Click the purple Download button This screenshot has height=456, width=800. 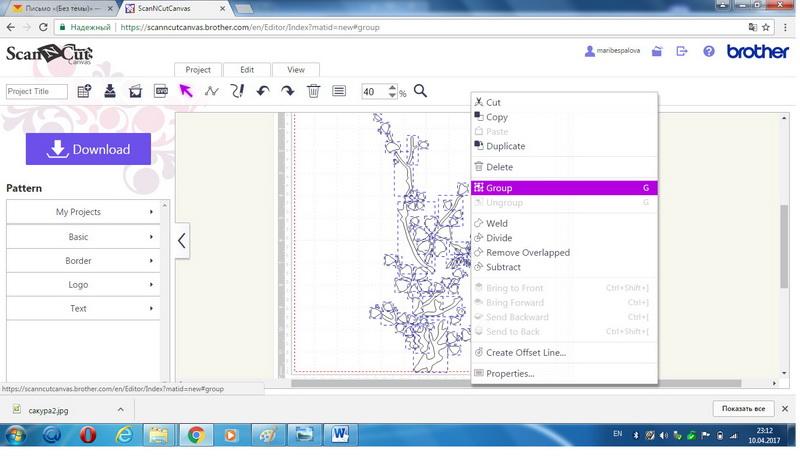(x=88, y=149)
